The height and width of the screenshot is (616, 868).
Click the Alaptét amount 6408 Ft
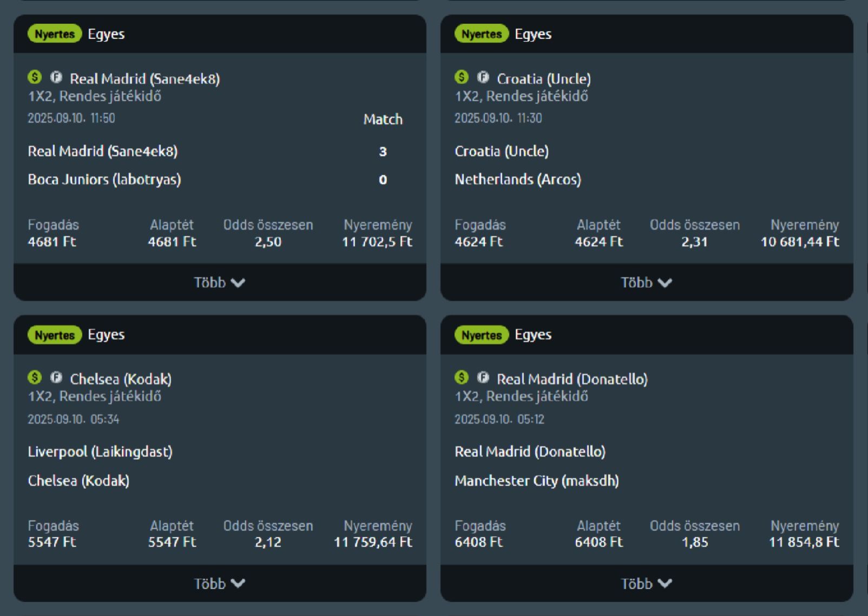(599, 542)
